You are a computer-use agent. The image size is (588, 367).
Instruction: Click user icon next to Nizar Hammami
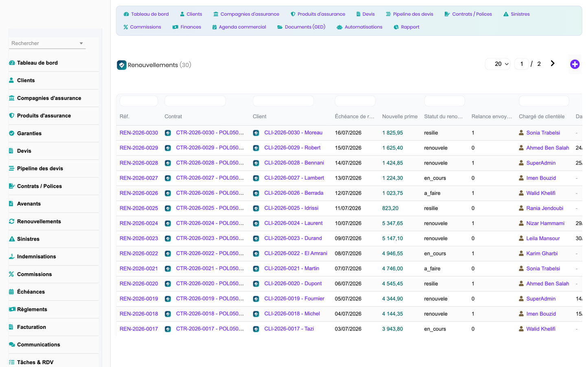(x=521, y=223)
